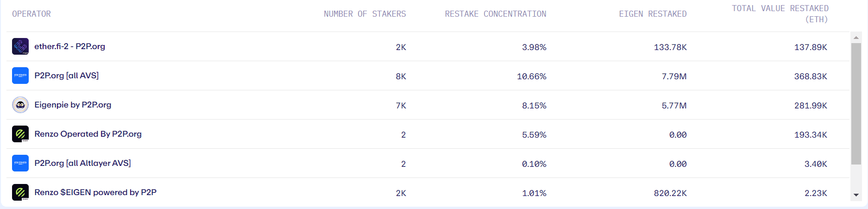868x209 pixels.
Task: Open the P2P.org [all AVS] operator
Action: point(66,76)
